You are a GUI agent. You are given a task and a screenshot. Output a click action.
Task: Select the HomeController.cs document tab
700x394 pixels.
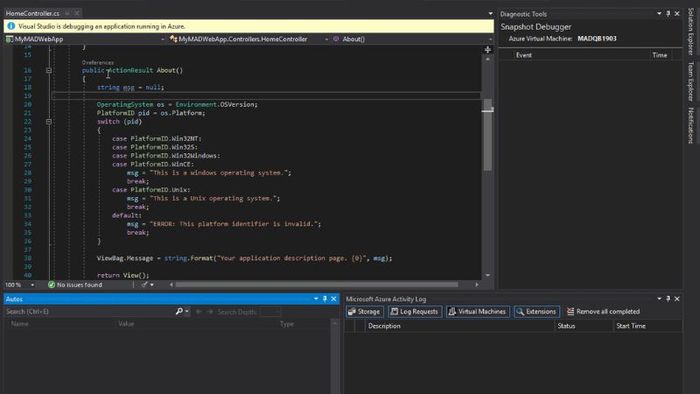point(33,13)
